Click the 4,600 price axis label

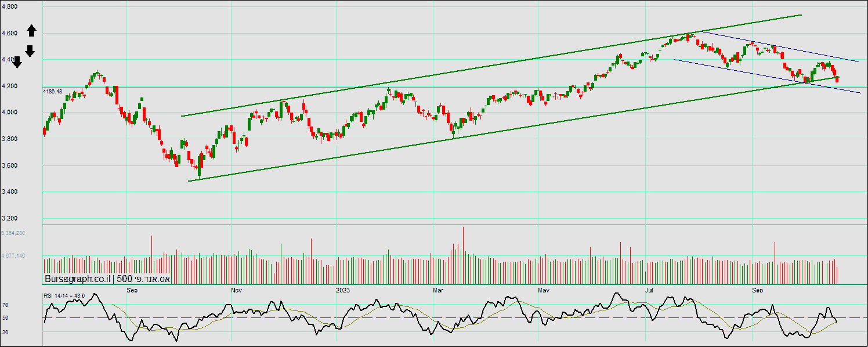click(x=9, y=34)
